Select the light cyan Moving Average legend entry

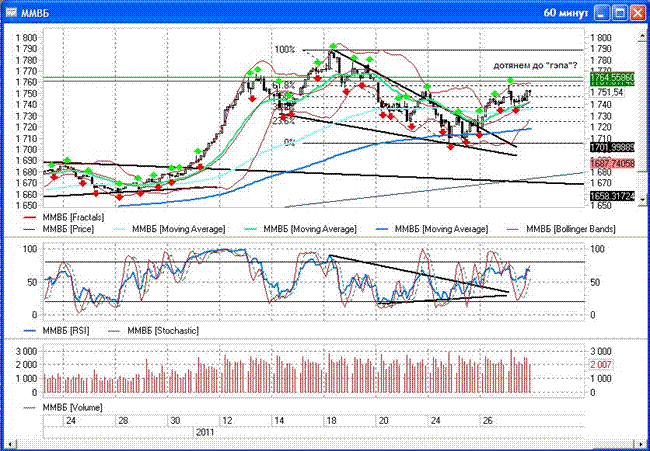[169, 228]
